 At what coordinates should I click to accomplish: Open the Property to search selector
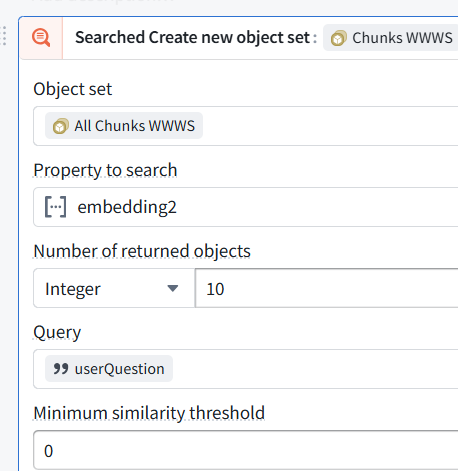click(246, 207)
